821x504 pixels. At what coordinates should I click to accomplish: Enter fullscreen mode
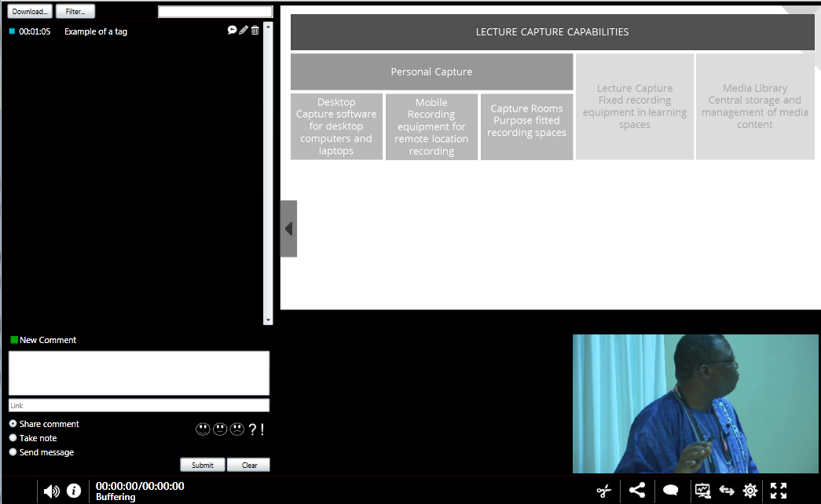(x=779, y=491)
